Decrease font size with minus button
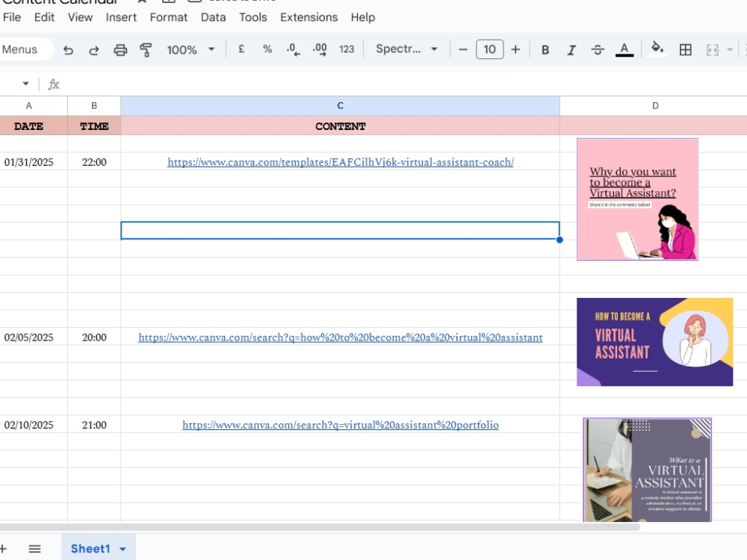The height and width of the screenshot is (560, 747). point(462,49)
